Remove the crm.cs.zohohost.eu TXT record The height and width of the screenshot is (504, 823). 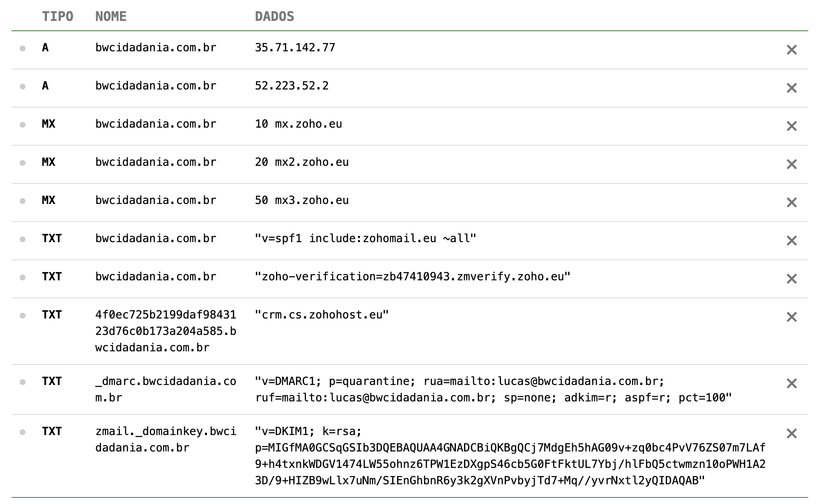[x=791, y=317]
